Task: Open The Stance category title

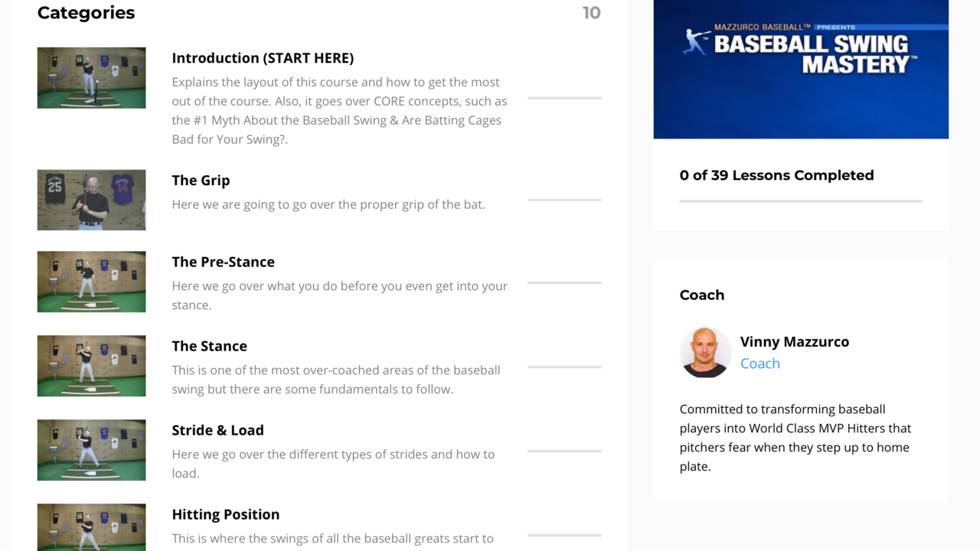Action: [209, 346]
